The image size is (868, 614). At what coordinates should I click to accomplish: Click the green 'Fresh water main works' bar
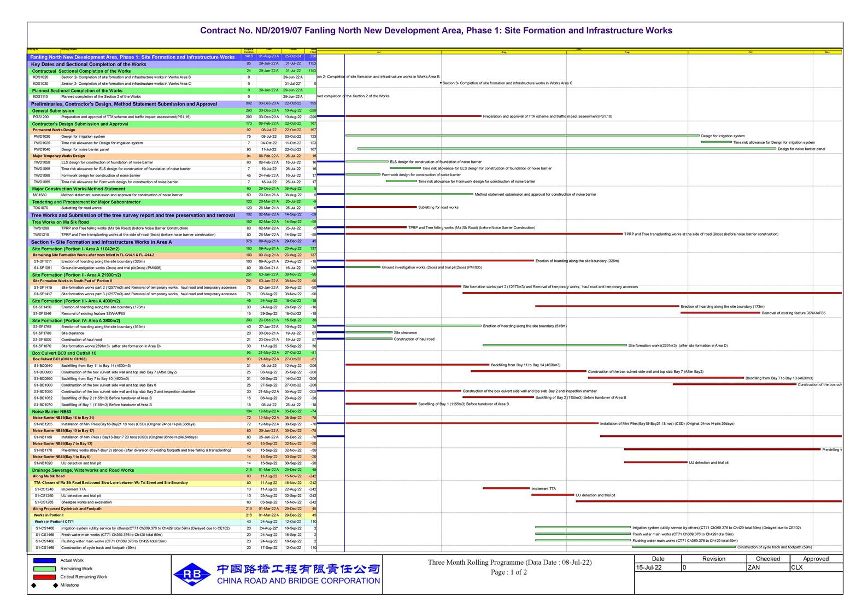[583, 534]
